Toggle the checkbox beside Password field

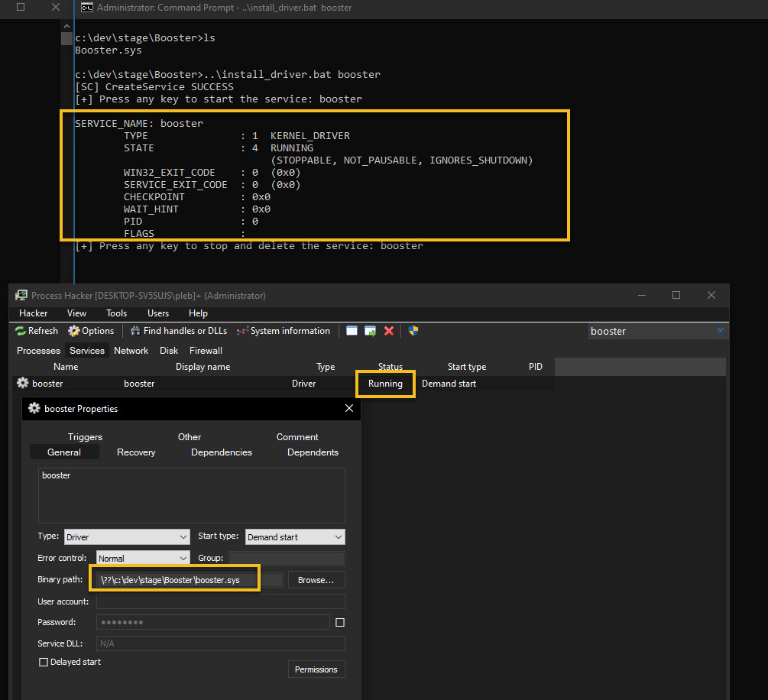point(340,622)
